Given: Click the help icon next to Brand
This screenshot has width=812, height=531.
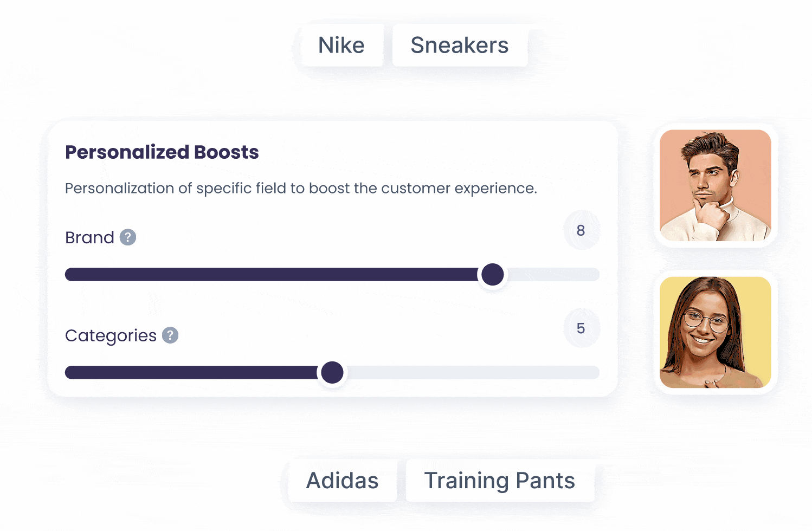Looking at the screenshot, I should click(128, 237).
